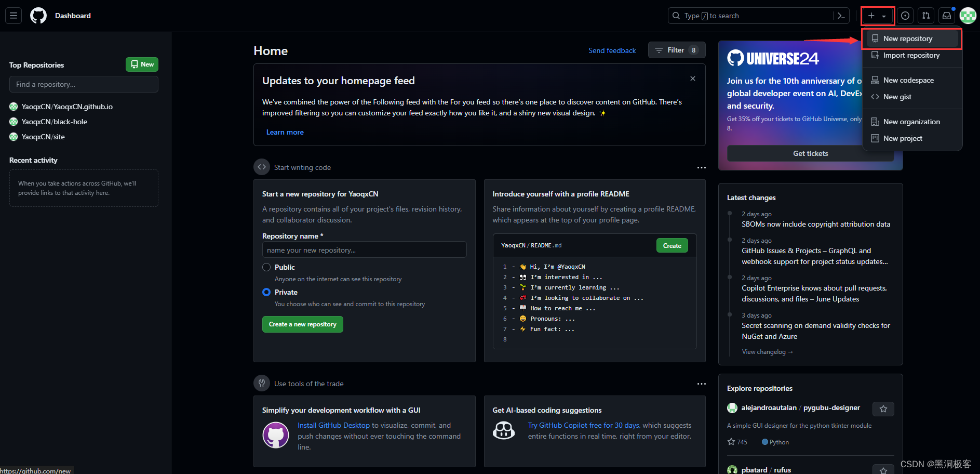Click the alejandroautalan avatar icon
Screen dimensions: 980x474
(732, 408)
